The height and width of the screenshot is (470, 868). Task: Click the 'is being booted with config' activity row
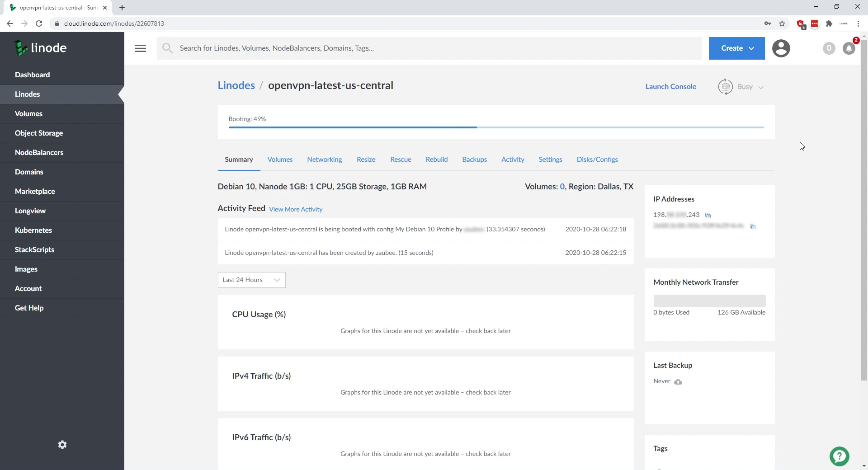point(425,230)
